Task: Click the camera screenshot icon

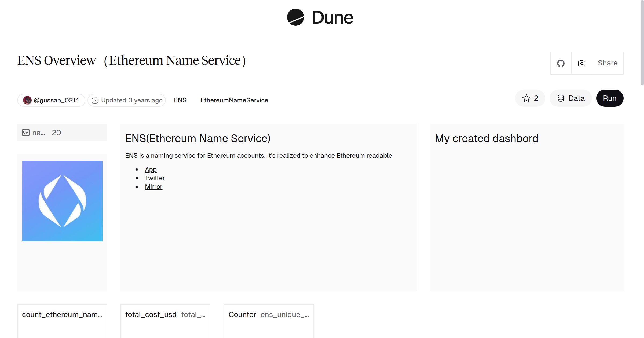Action: (581, 63)
